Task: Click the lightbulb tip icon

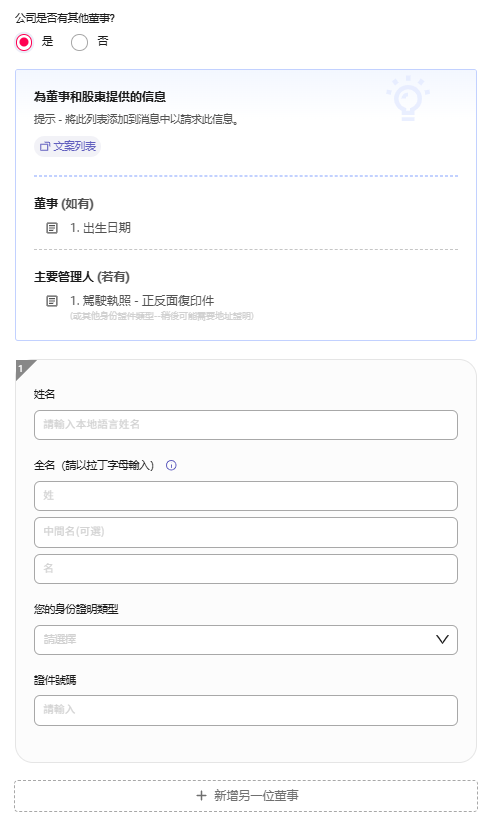Action: (x=408, y=99)
